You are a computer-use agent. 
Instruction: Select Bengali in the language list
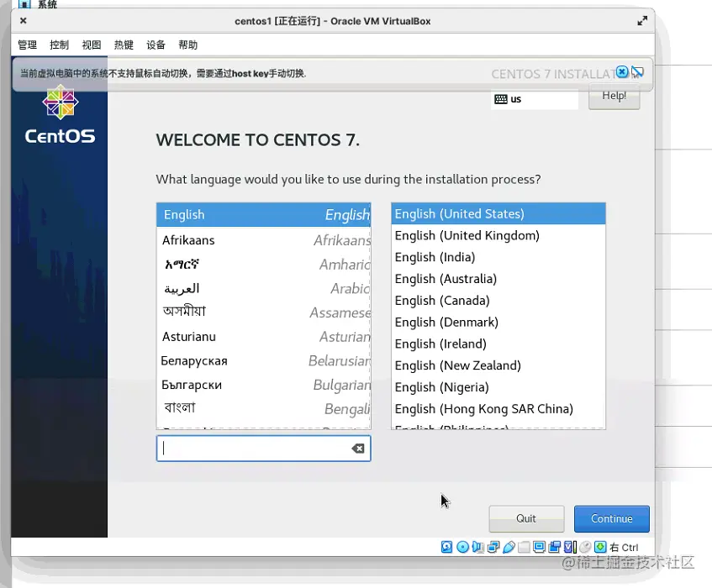263,408
